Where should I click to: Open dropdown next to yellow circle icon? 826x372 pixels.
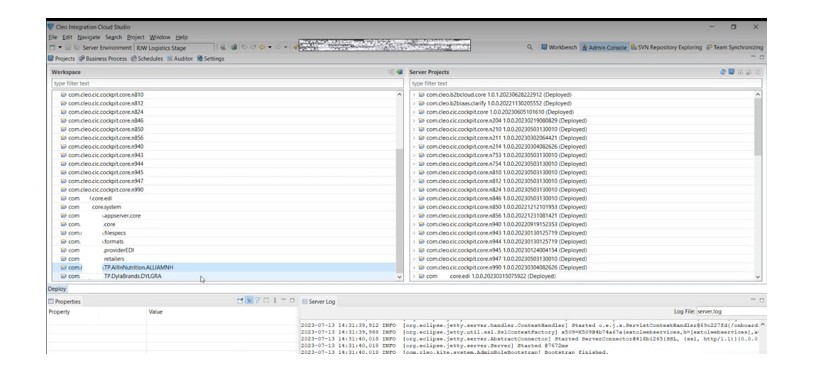coord(270,47)
